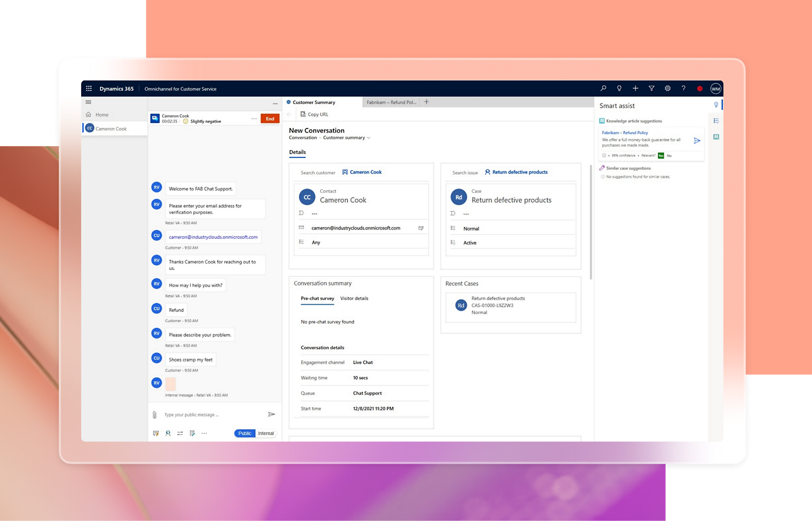Open the Fabrikam – Refund Policy article link
The image size is (812, 521).
click(x=625, y=133)
